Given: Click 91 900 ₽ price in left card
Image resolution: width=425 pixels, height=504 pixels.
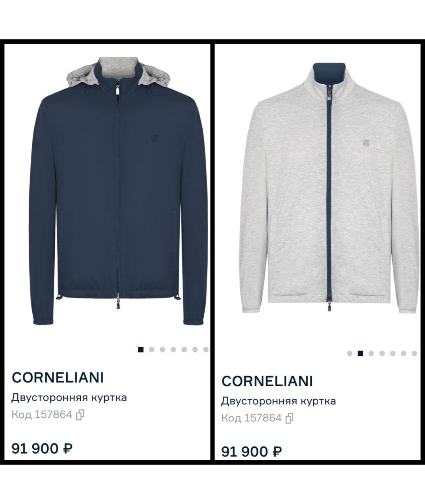Looking at the screenshot, I should click(42, 448).
